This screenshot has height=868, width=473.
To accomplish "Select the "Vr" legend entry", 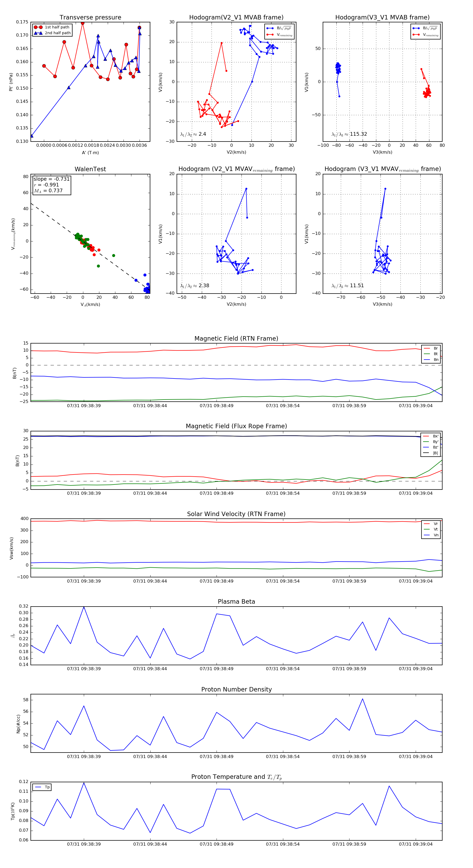I will [x=431, y=524].
